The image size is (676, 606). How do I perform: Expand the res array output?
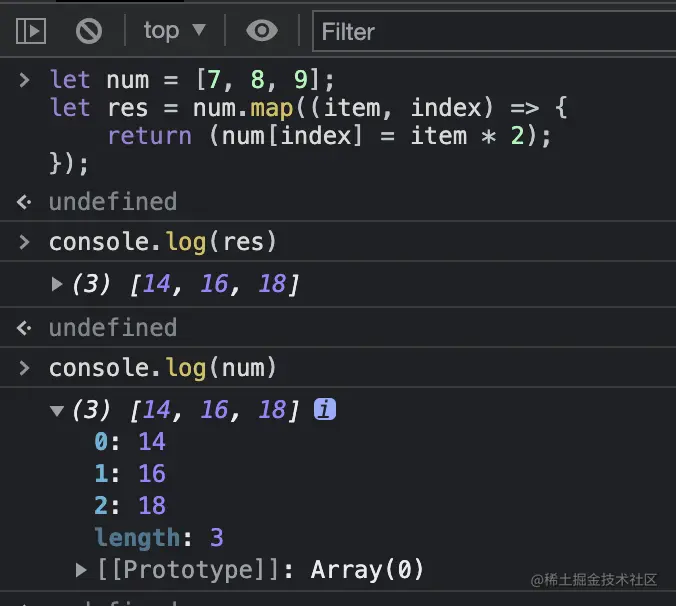click(x=57, y=284)
